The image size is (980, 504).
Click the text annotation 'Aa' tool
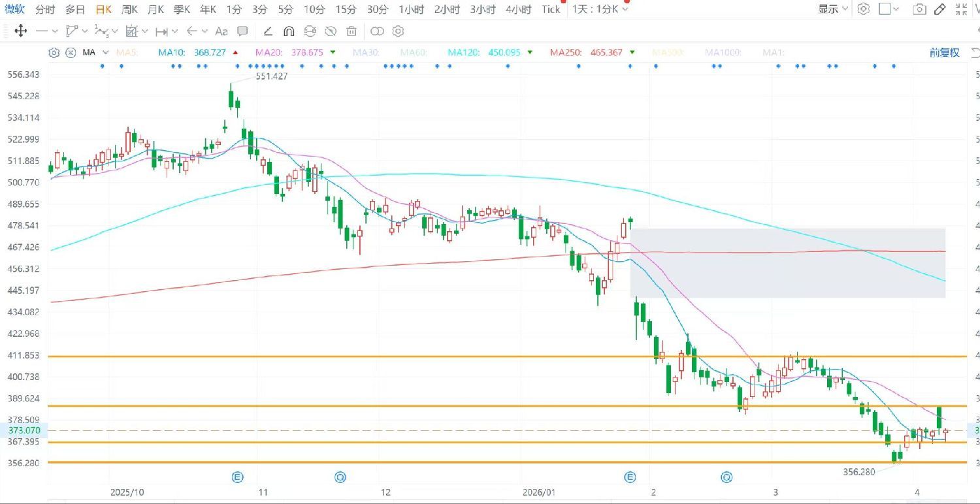pos(221,31)
